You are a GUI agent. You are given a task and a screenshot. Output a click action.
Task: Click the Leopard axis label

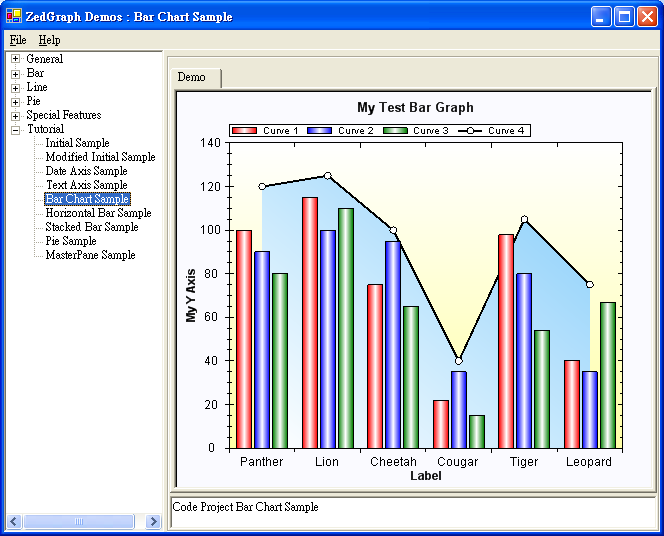pos(589,461)
